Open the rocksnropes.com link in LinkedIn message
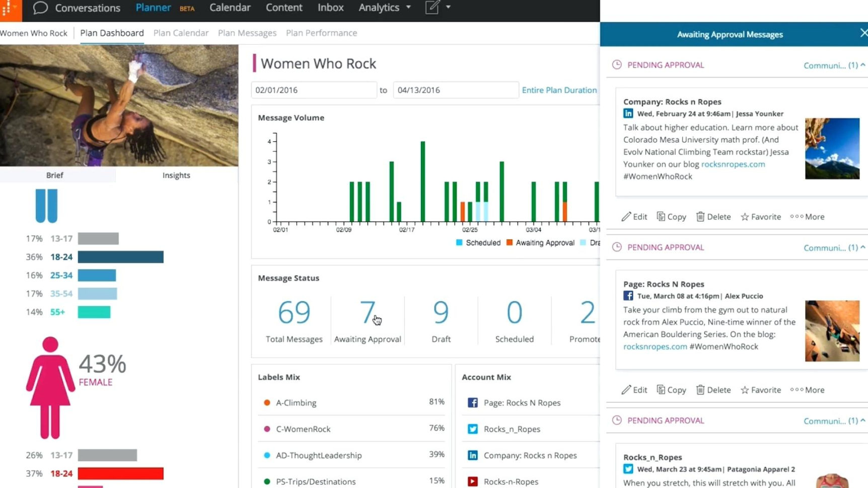Viewport: 868px width, 488px height. coord(733,164)
